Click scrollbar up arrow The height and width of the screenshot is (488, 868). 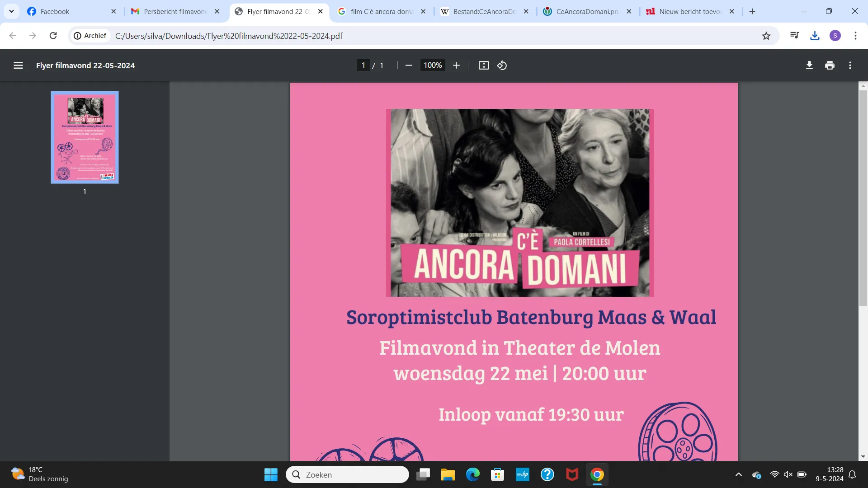click(863, 86)
